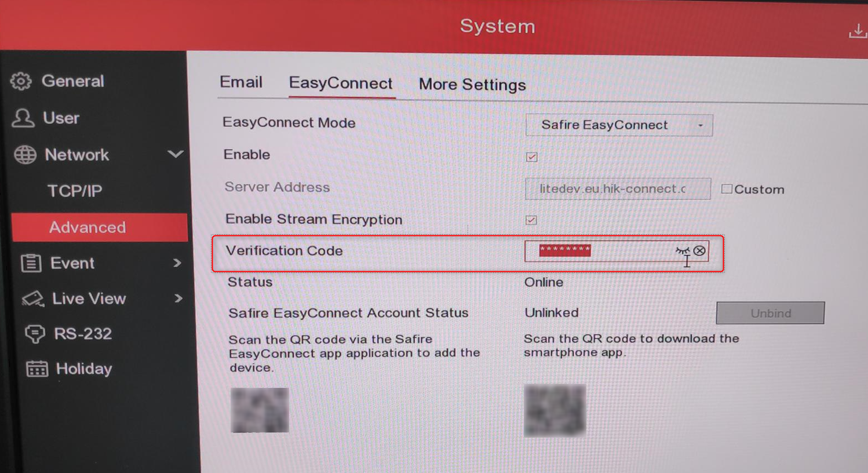The image size is (868, 473).
Task: Click the RS-232 menu label
Action: tap(83, 334)
